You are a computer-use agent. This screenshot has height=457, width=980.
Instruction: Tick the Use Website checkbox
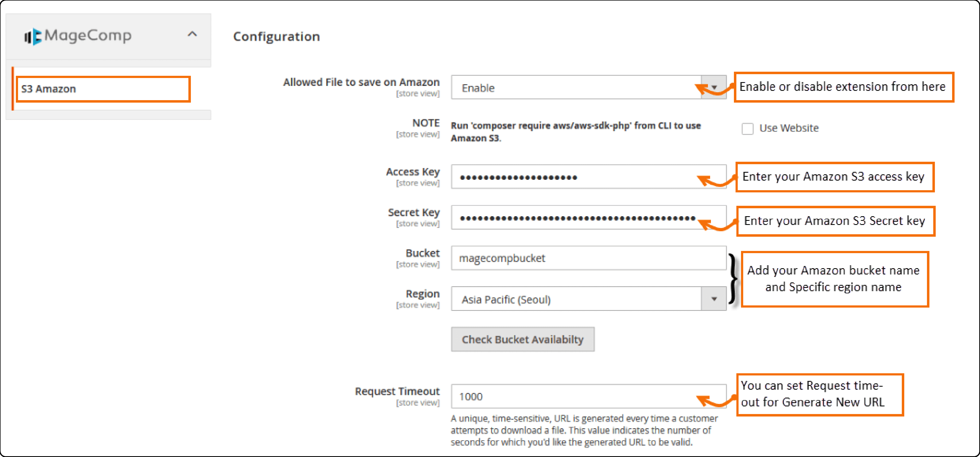coord(747,129)
